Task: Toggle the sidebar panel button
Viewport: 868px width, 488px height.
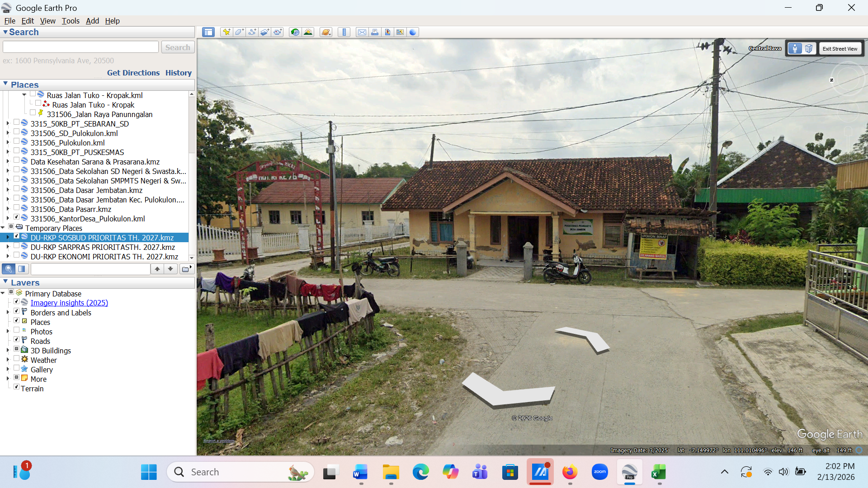Action: [x=208, y=32]
